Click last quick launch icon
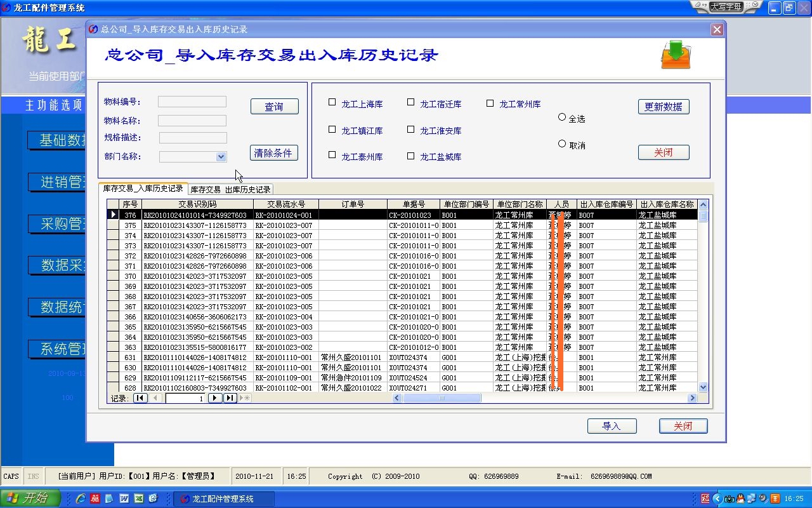 [x=153, y=498]
